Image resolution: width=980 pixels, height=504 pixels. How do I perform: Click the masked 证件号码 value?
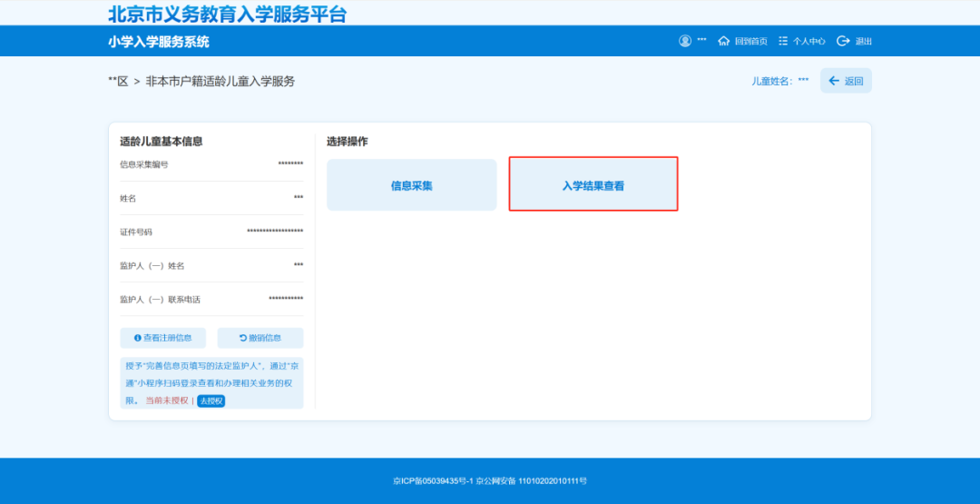click(275, 232)
